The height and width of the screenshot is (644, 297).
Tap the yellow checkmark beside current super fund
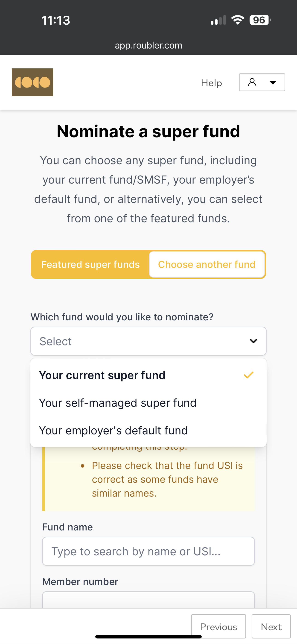click(248, 375)
